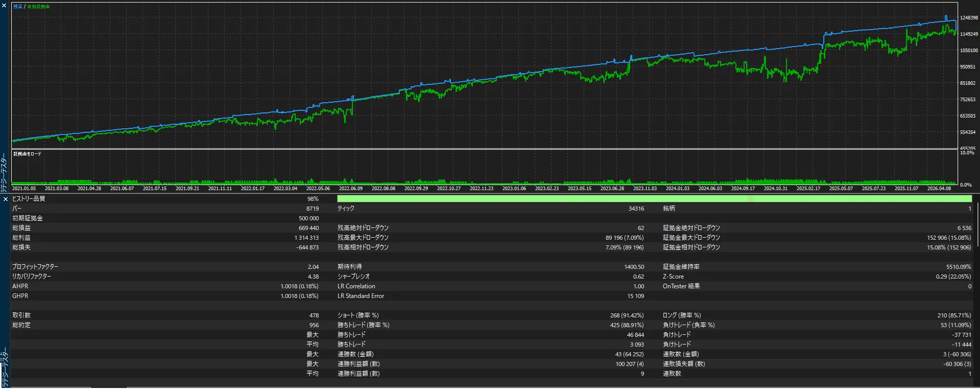980x389 pixels.
Task: Select the ショート (勝率 %) value 268 (91.42%)
Action: [x=627, y=315]
